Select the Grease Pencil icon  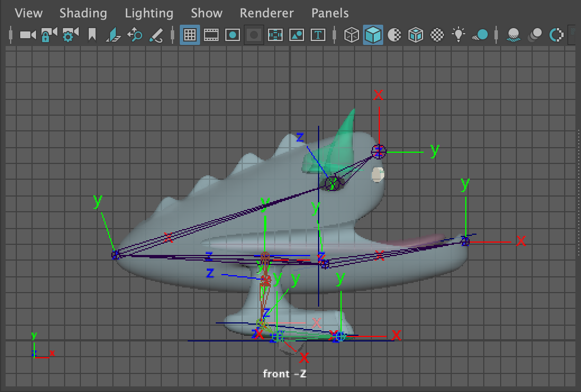(x=156, y=35)
